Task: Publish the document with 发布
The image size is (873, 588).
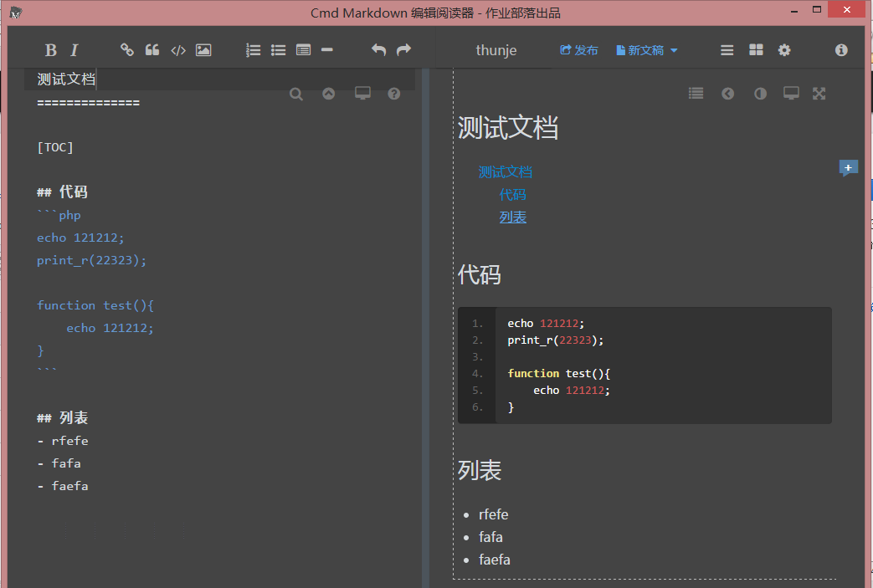Action: tap(578, 50)
